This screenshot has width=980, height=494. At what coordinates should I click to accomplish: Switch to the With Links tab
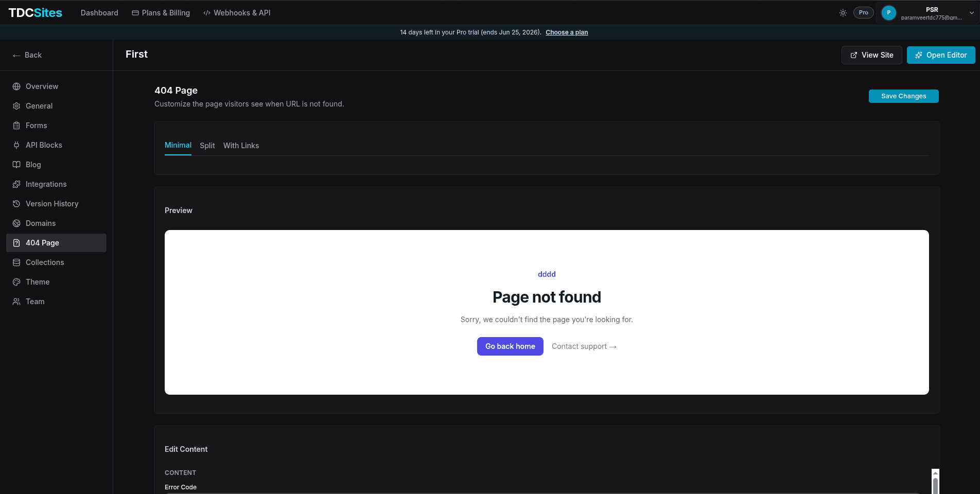(x=241, y=146)
